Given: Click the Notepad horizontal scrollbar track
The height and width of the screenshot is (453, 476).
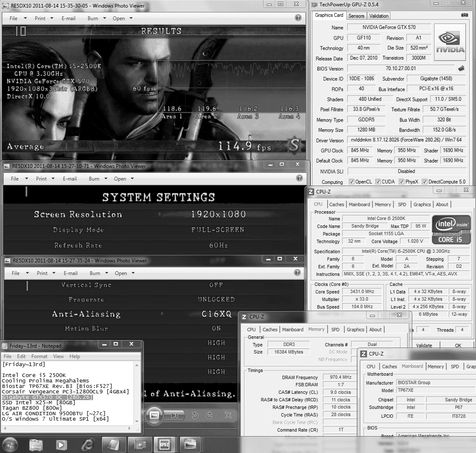Looking at the screenshot, I should coord(67,428).
